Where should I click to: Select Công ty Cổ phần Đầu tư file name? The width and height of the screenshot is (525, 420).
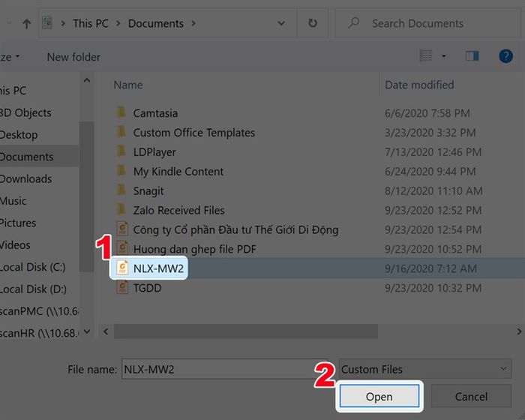235,229
